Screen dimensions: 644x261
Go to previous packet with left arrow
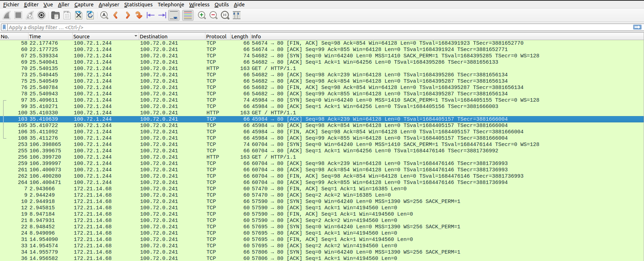[116, 15]
